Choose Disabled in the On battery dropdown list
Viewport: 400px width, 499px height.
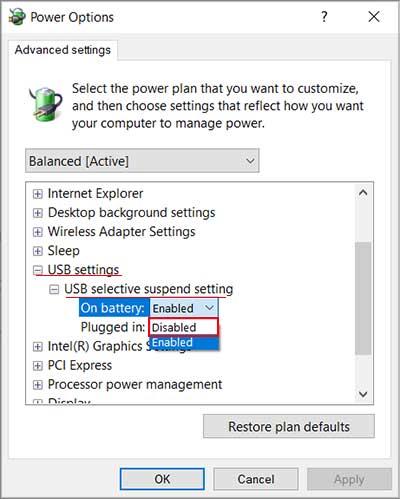(183, 327)
